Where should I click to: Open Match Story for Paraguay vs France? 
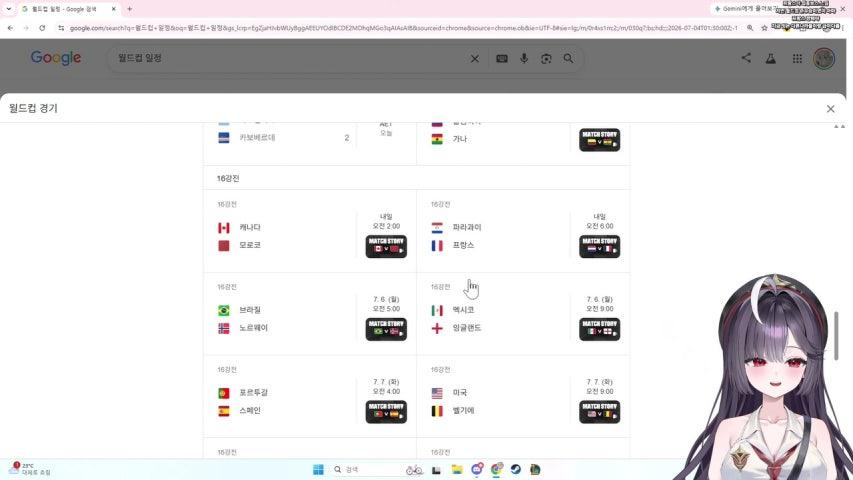coord(599,247)
